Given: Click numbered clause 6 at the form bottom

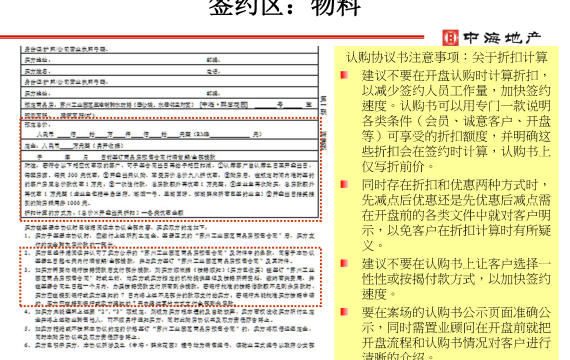Looking at the screenshot, I should pos(169,345).
